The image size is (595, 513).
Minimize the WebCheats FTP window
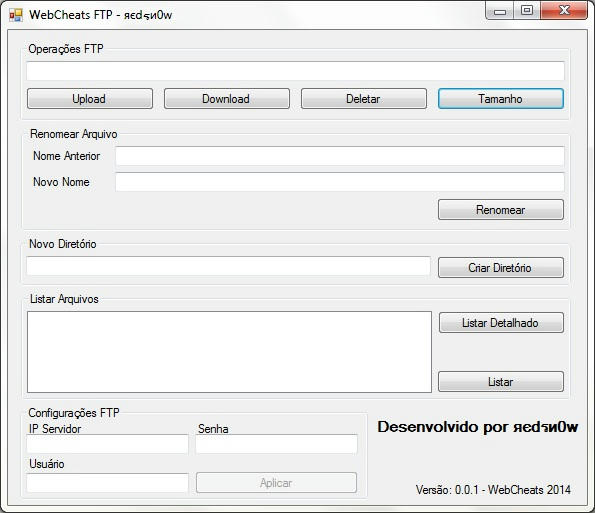pyautogui.click(x=500, y=11)
